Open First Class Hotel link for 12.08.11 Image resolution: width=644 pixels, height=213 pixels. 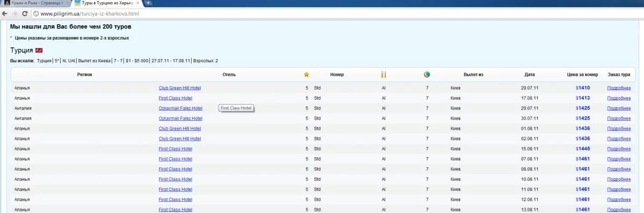click(x=175, y=200)
